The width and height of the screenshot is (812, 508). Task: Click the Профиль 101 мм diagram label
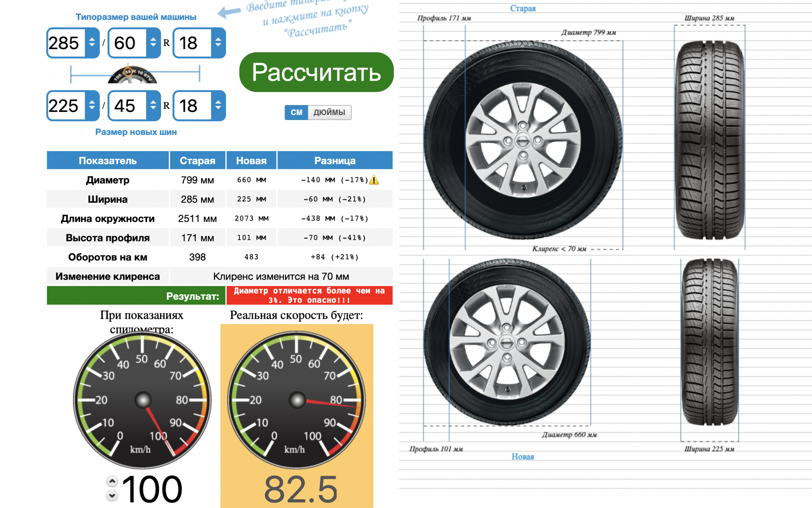click(436, 449)
